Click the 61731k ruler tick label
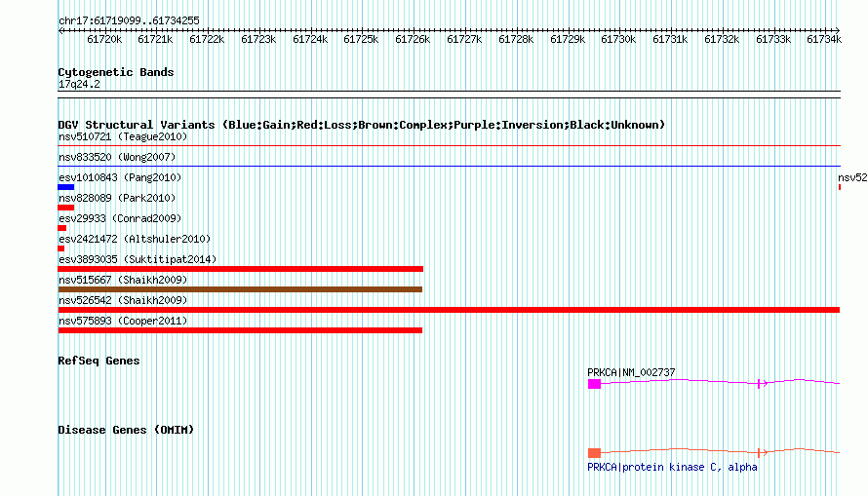 point(670,39)
